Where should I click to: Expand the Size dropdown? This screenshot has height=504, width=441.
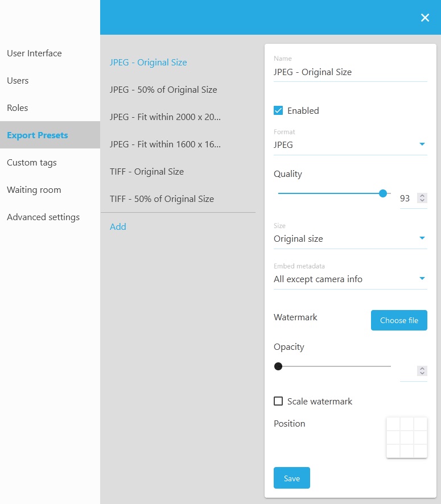pos(350,239)
